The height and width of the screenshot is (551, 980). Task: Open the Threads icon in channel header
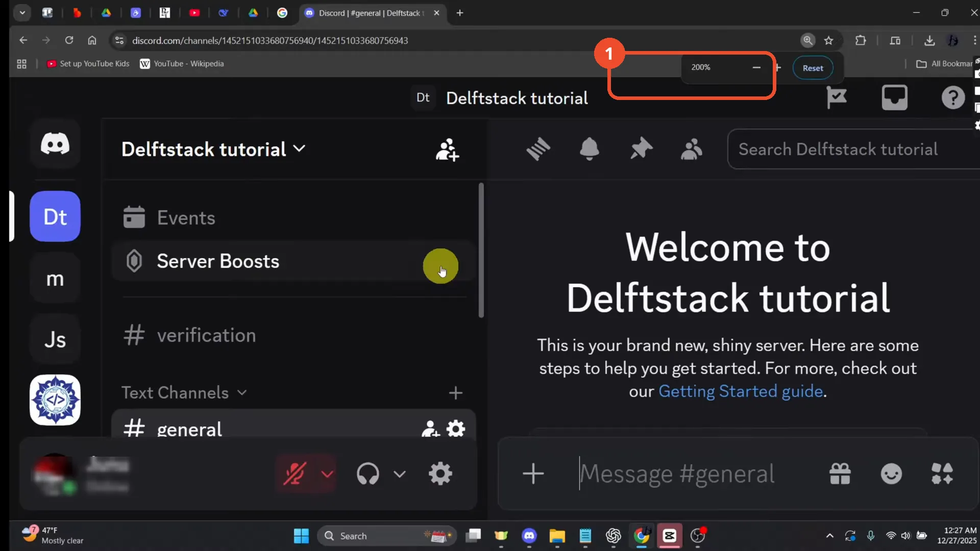(538, 149)
